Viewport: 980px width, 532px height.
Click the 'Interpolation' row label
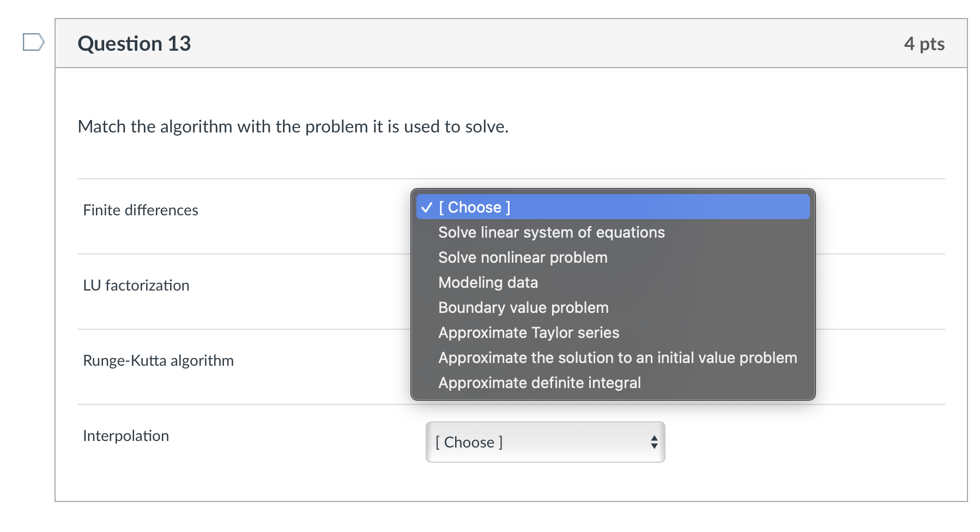tap(126, 436)
